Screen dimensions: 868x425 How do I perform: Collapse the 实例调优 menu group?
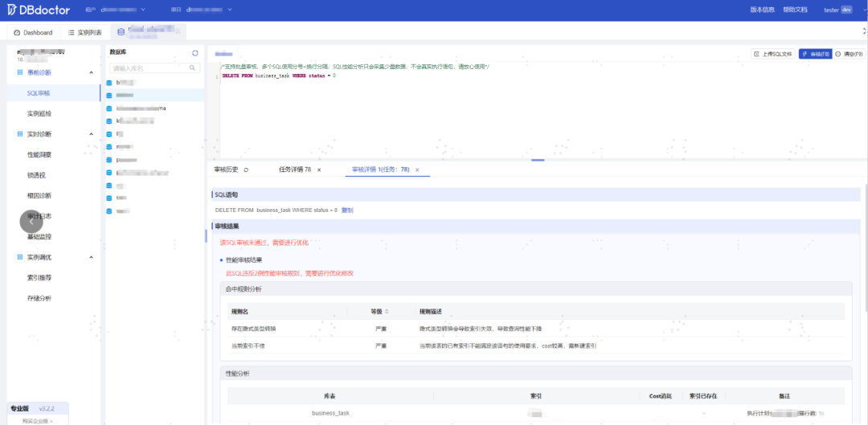92,257
